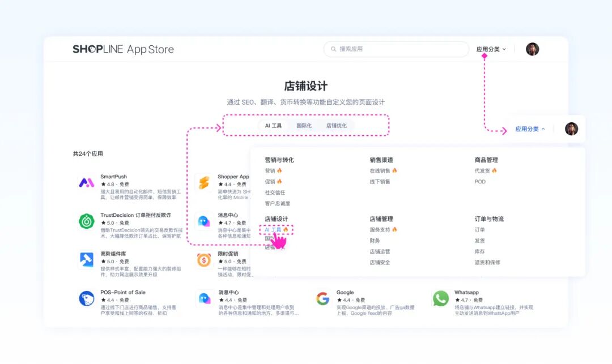This screenshot has height=364, width=612.
Task: Click the SHOPLINE App Store logo
Action: [x=123, y=49]
